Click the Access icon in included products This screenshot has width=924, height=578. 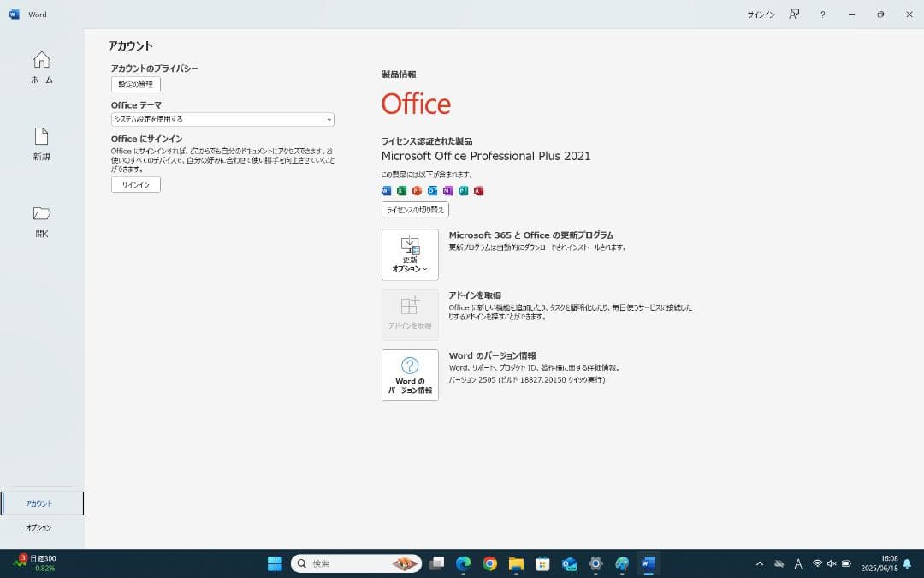tap(478, 191)
